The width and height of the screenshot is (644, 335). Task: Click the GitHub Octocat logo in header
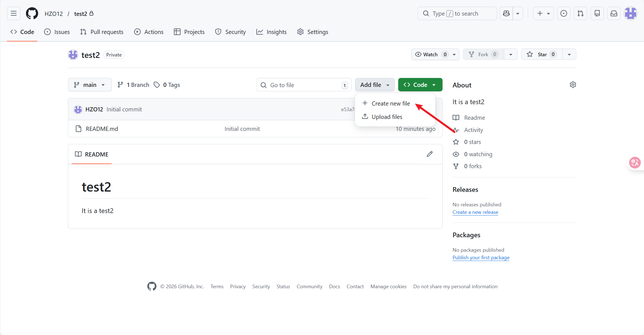(32, 13)
